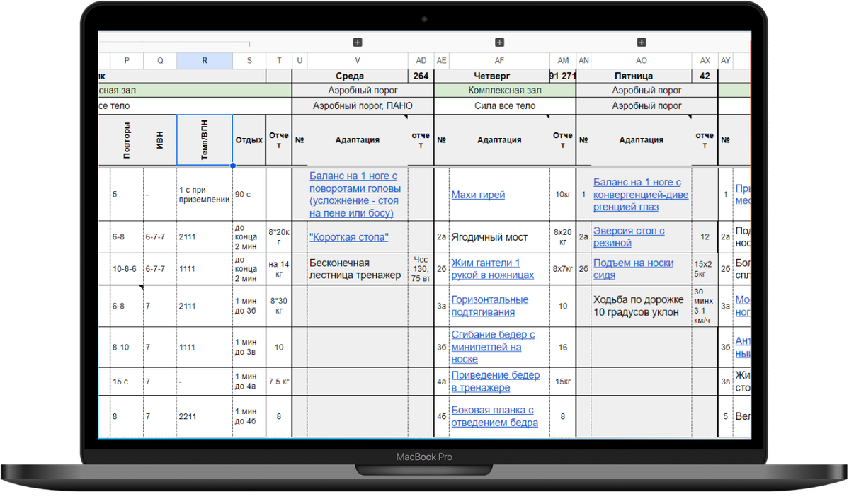The image size is (849, 504).
Task: Click the "Пятница" day header cell
Action: (x=634, y=76)
